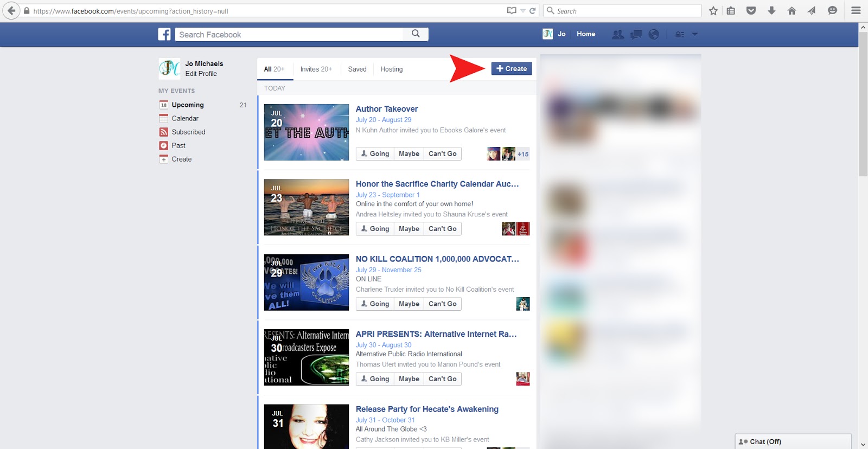
Task: Open Honor the Sacrifice event thumbnail
Action: click(307, 207)
